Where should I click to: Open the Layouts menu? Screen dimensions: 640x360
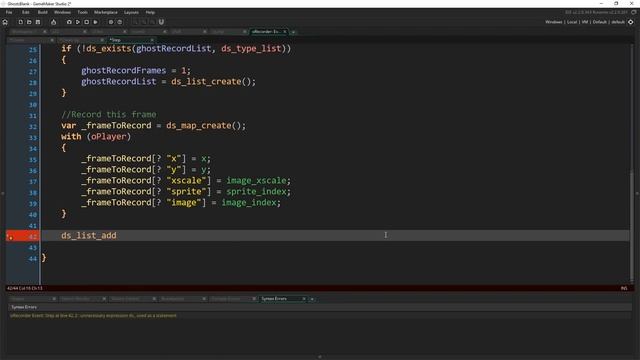point(131,12)
